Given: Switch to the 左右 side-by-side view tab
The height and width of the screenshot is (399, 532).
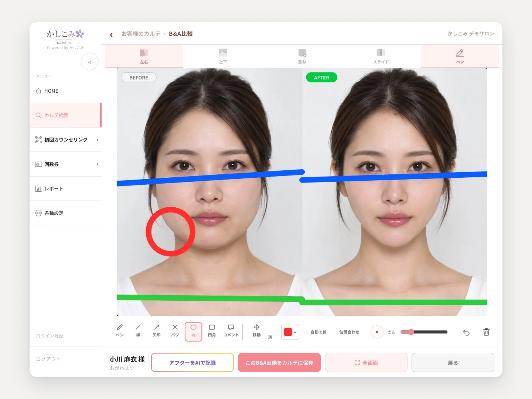Looking at the screenshot, I should tap(144, 56).
